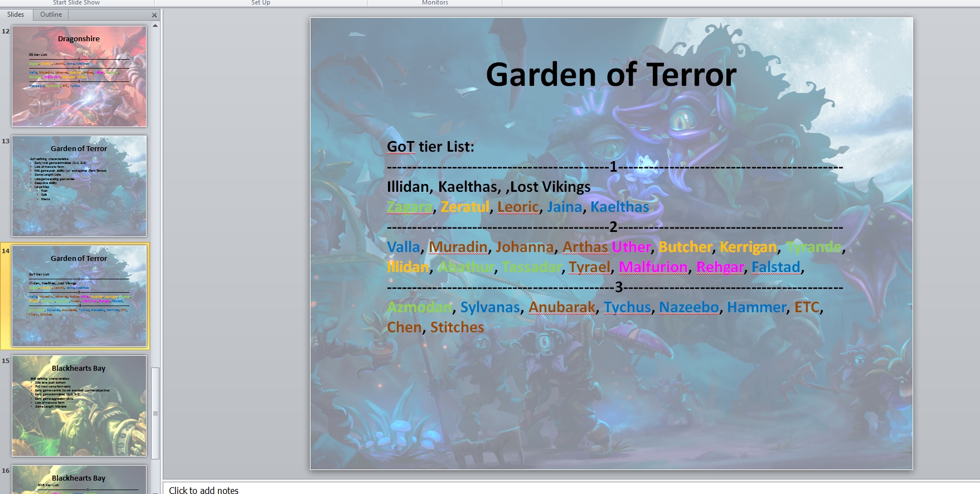Image resolution: width=980 pixels, height=494 pixels.
Task: Click the tier 3 divider number
Action: [619, 287]
